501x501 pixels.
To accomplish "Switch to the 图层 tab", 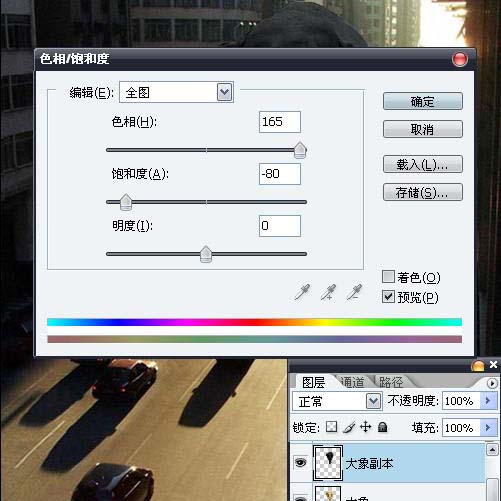I will point(313,382).
